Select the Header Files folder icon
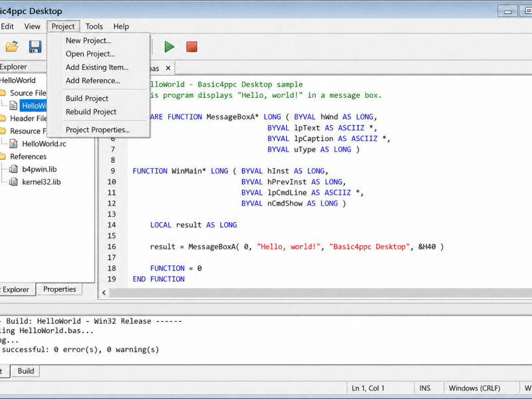 pos(3,118)
